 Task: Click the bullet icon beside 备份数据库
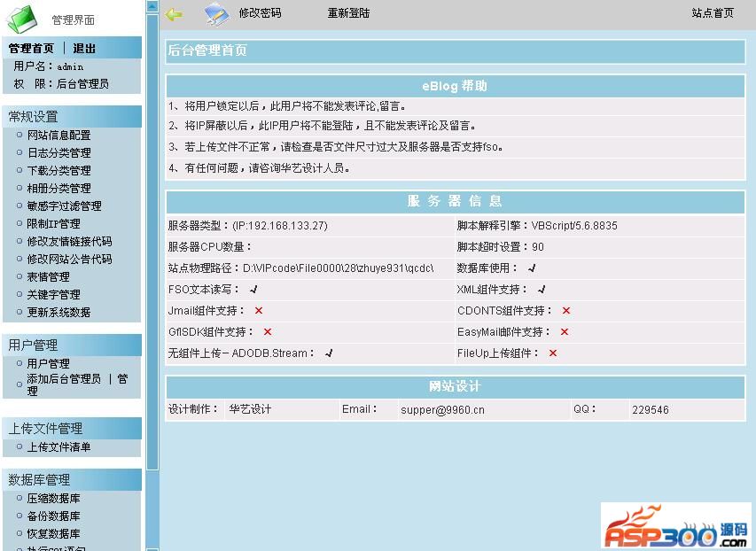[x=19, y=516]
